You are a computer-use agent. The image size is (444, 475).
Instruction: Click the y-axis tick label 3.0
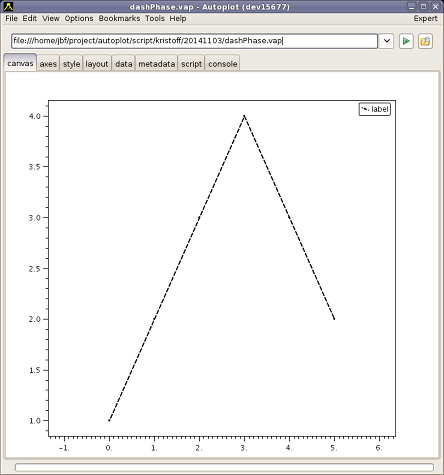[x=34, y=218]
